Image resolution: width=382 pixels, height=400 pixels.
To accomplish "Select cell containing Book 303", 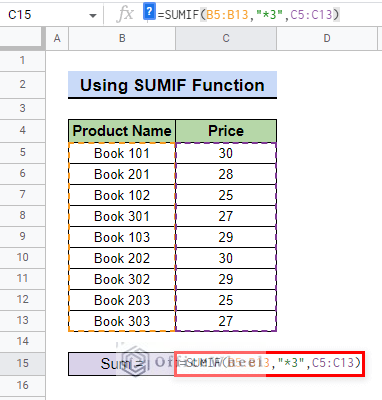I will [x=122, y=321].
